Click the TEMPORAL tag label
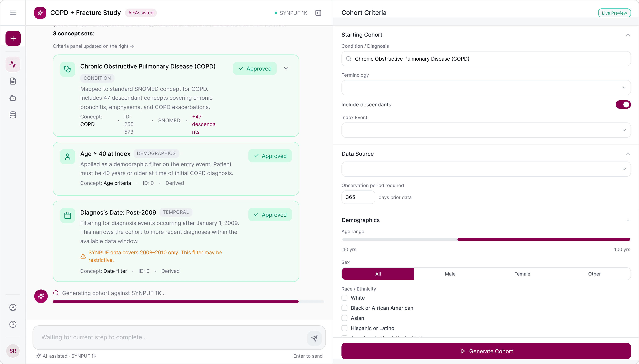The height and width of the screenshot is (364, 639). point(176,212)
